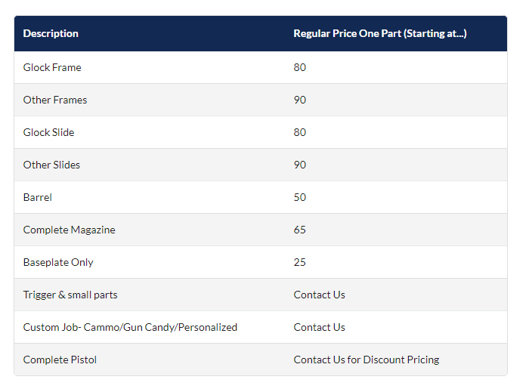
Task: Select the Glock Frame row label
Action: click(x=52, y=67)
